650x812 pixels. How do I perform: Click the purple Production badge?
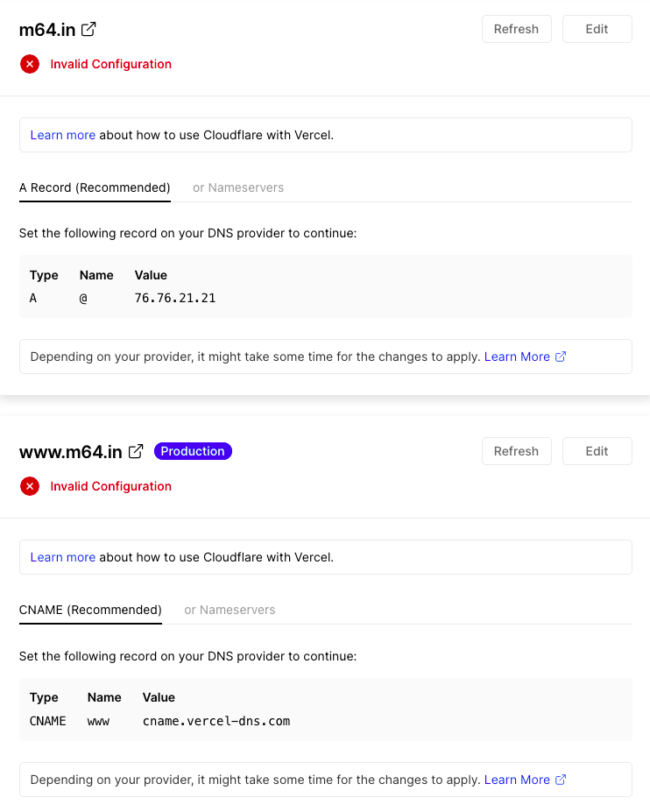193,451
